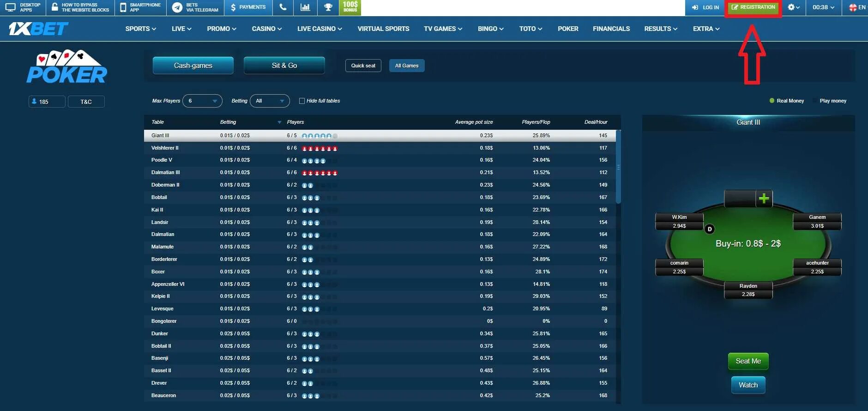Open Toto menu

[530, 29]
